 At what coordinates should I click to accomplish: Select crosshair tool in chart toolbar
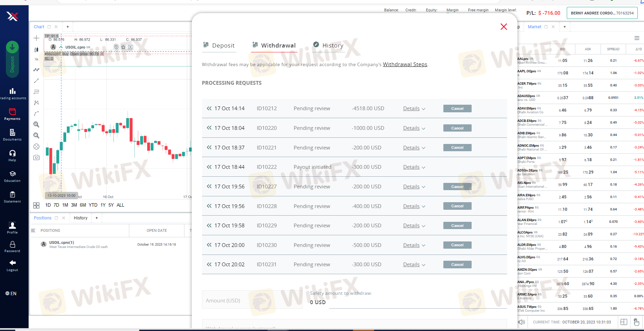tap(36, 38)
